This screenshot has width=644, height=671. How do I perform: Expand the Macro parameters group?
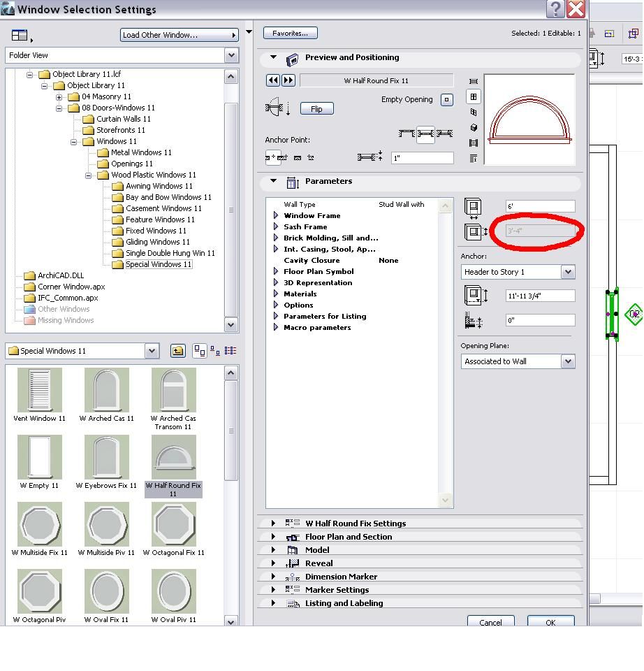click(x=276, y=327)
